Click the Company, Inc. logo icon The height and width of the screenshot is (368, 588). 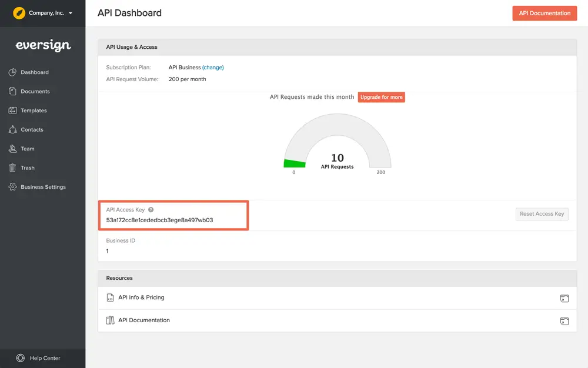(x=19, y=13)
